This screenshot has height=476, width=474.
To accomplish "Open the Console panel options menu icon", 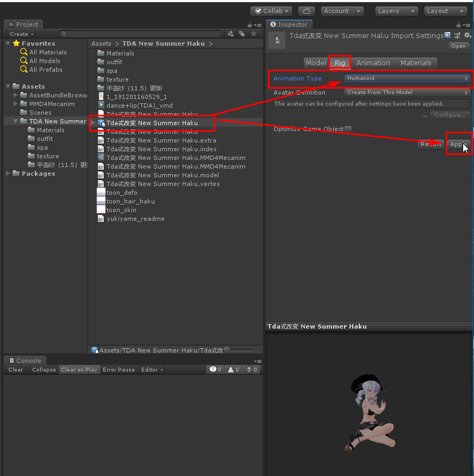I will [x=259, y=361].
